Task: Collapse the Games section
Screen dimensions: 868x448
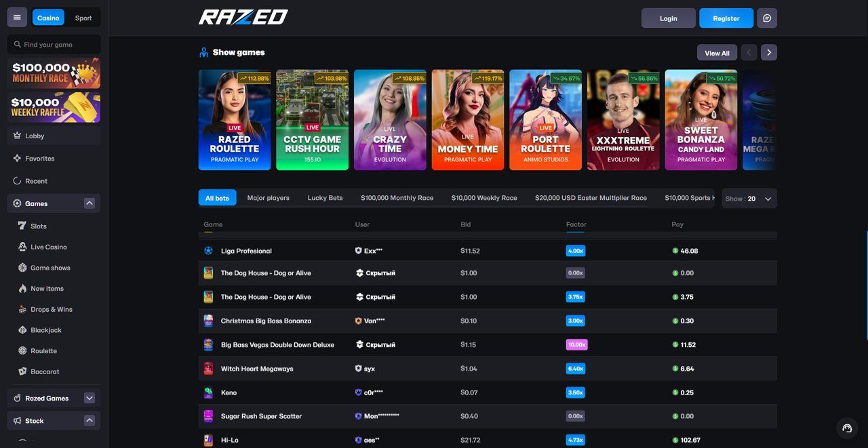Action: tap(89, 203)
